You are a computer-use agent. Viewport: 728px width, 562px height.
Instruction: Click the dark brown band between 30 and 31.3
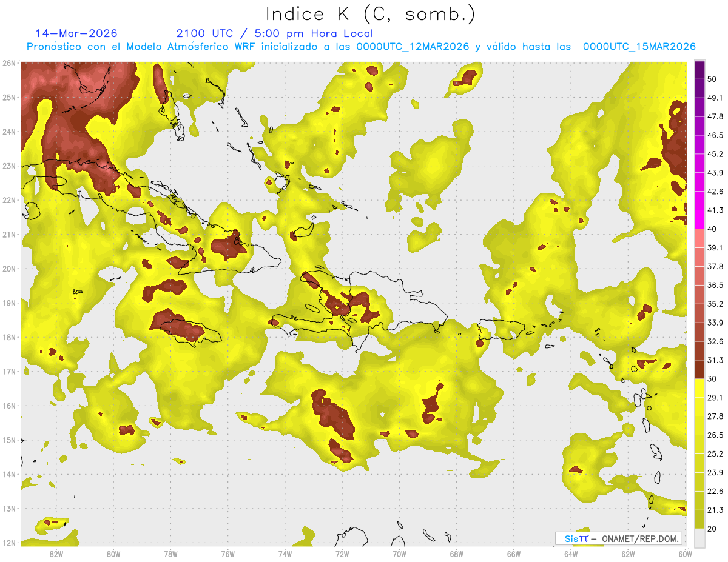pyautogui.click(x=699, y=369)
